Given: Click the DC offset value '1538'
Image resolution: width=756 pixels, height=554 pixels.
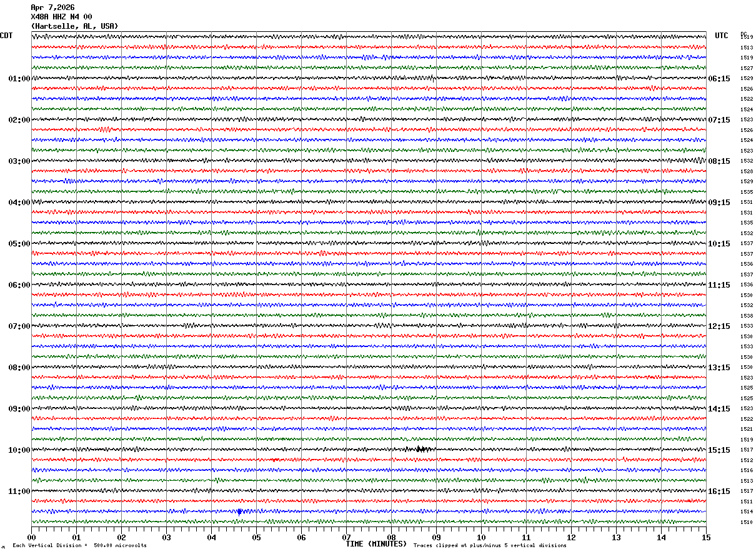Looking at the screenshot, I should [x=747, y=316].
